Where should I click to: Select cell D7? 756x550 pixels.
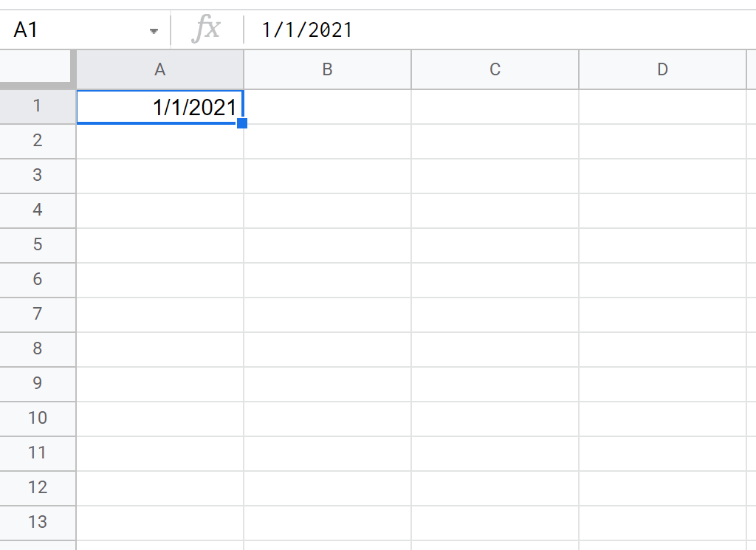663,314
